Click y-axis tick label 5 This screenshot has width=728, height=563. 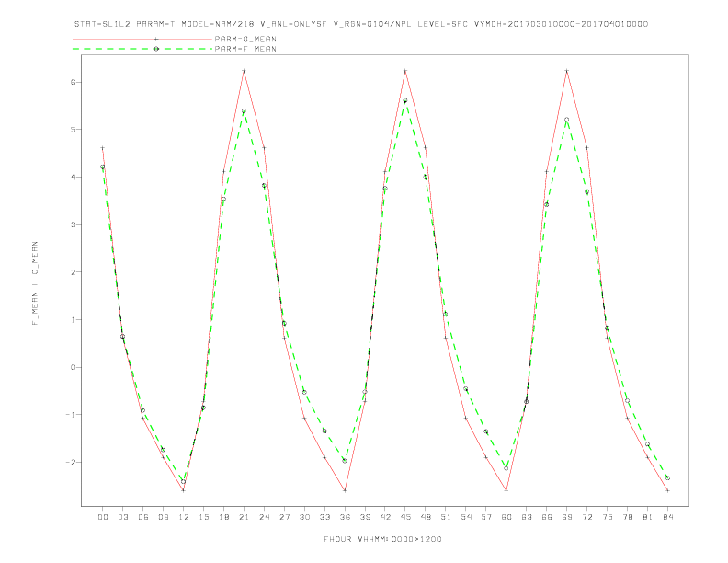point(73,130)
